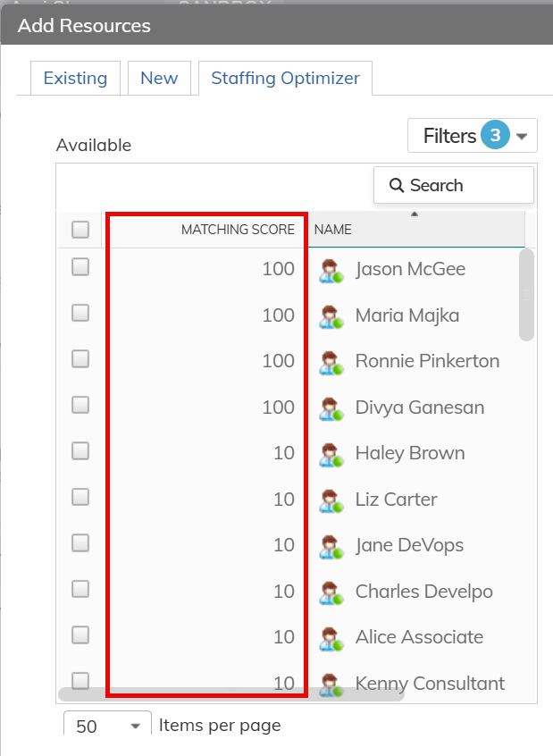Sort by Matching Score column header

(x=237, y=230)
